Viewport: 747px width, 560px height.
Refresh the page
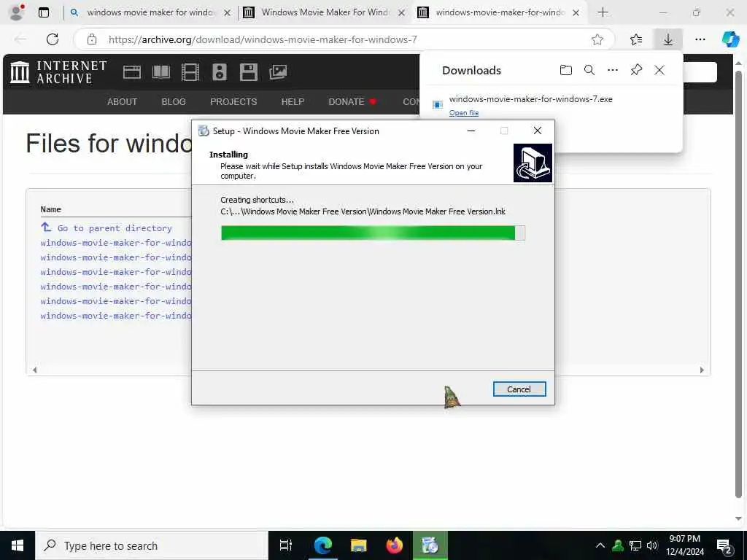(53, 39)
